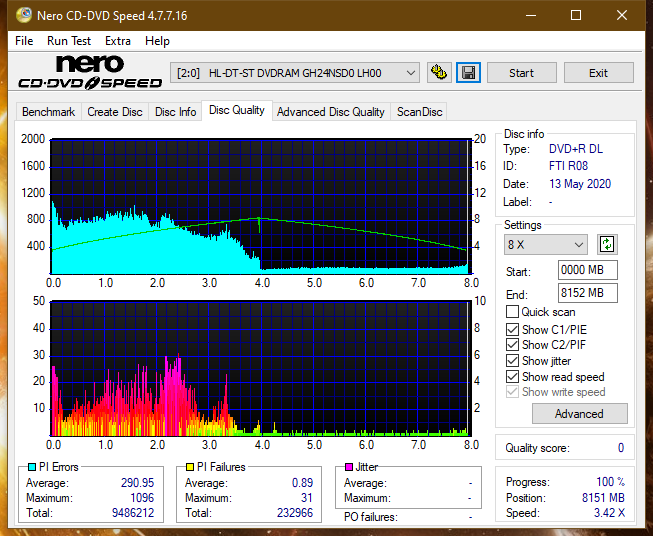Click the Nero app icon in title bar
Image resolution: width=653 pixels, height=536 pixels.
tap(23, 15)
